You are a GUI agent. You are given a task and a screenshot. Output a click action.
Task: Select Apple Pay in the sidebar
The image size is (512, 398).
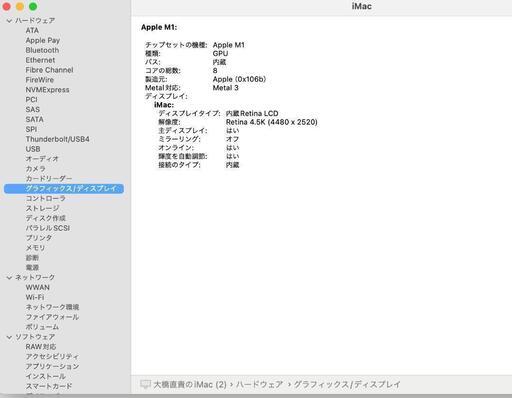(43, 40)
